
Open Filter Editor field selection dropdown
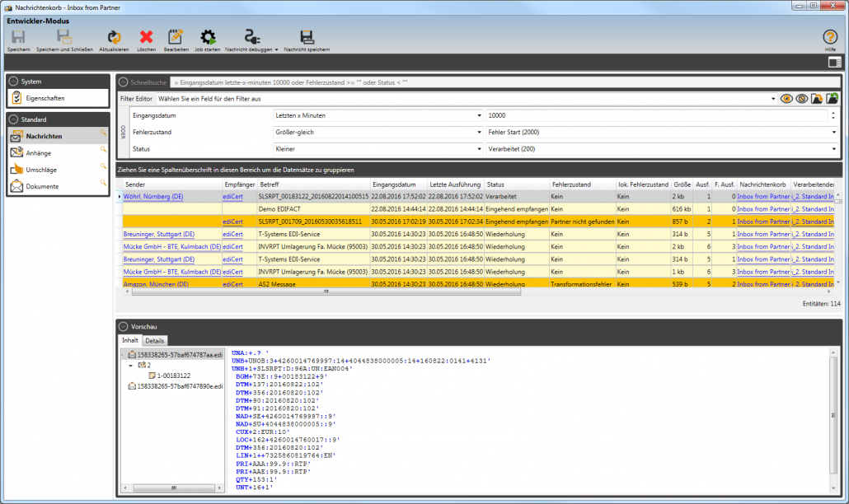pos(772,99)
